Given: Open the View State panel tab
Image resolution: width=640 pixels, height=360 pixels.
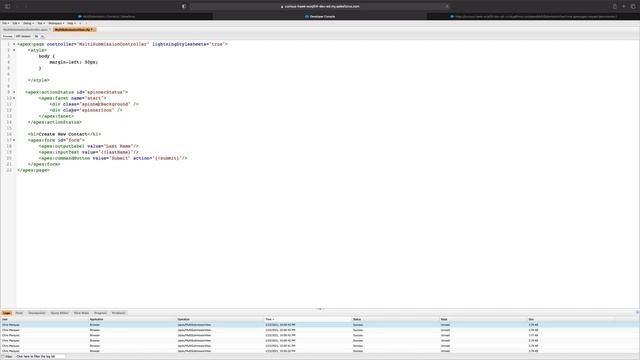Looking at the screenshot, I should click(x=81, y=313).
